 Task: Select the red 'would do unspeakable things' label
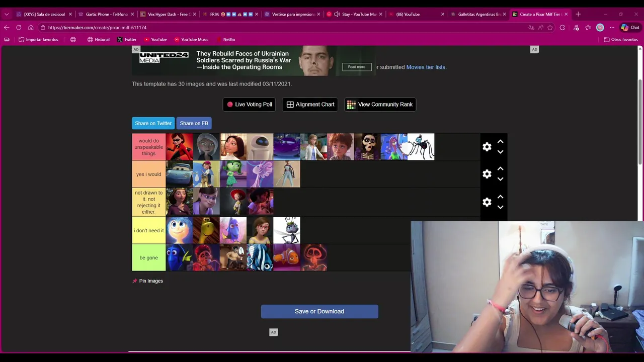[148, 147]
